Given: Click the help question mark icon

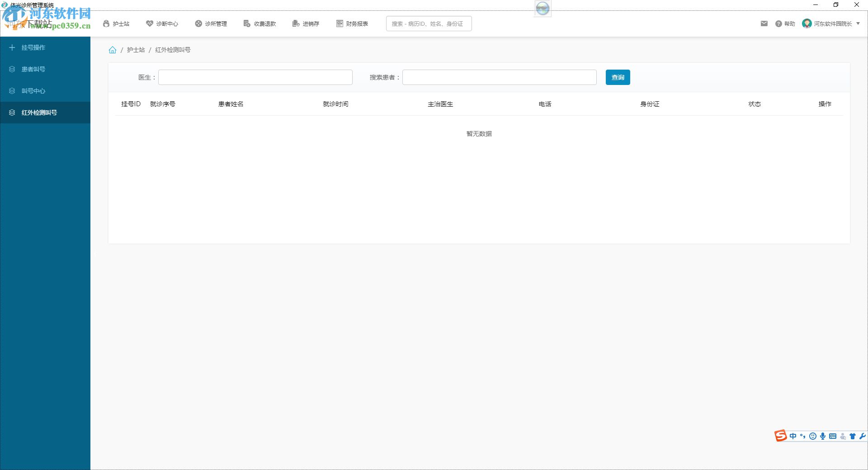Looking at the screenshot, I should 778,23.
